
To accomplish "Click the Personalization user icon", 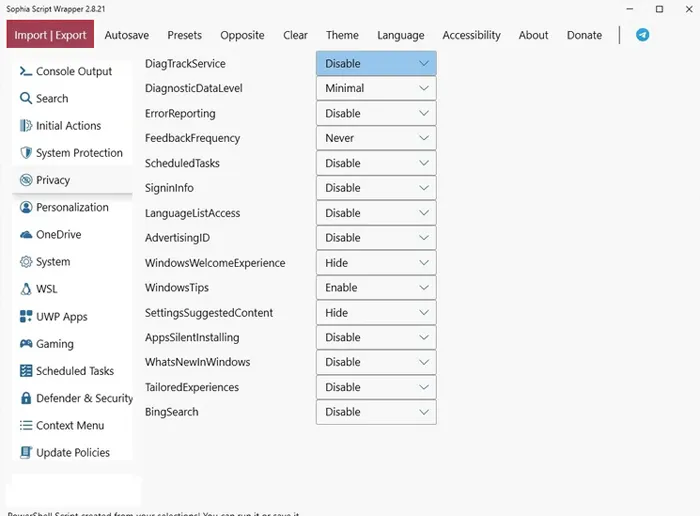I will point(25,207).
